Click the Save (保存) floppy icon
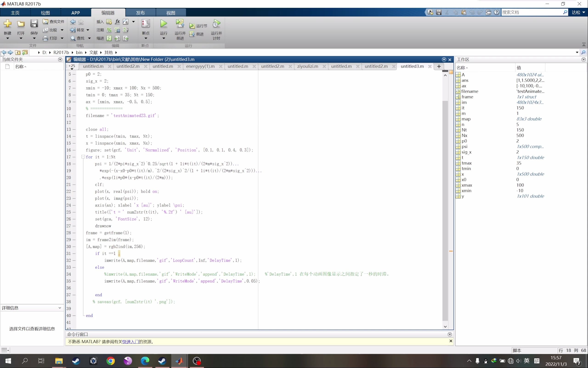Viewport: 588px width, 368px height. tap(34, 24)
